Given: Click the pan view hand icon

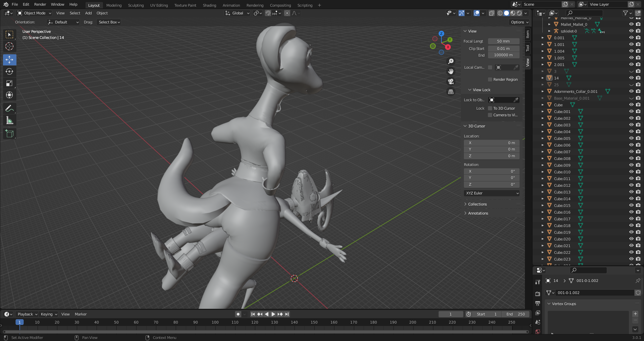Looking at the screenshot, I should point(451,71).
